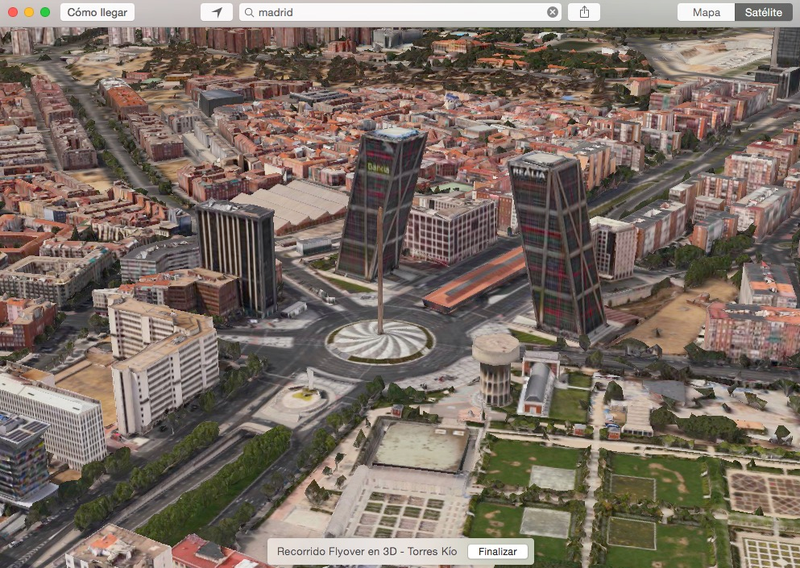Close the window with red button
Image resolution: width=800 pixels, height=568 pixels.
pos(13,12)
